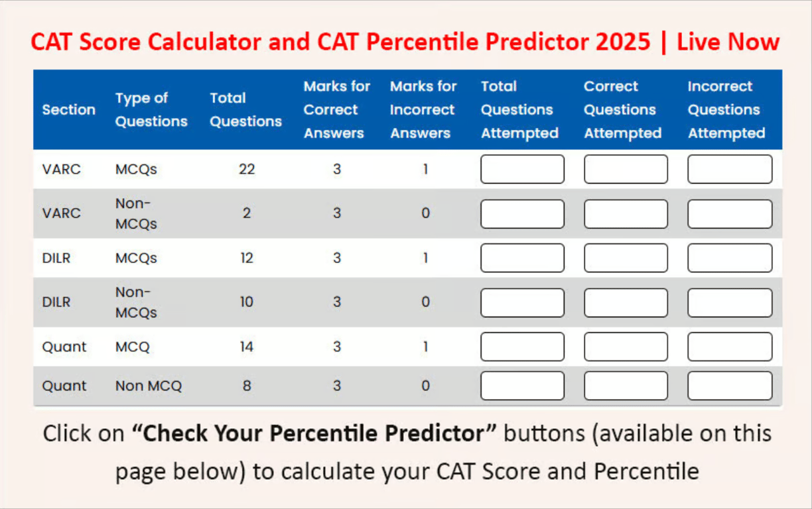Click Correct Questions Attempted field for DILR Non-MCQs
The height and width of the screenshot is (509, 812).
[626, 302]
